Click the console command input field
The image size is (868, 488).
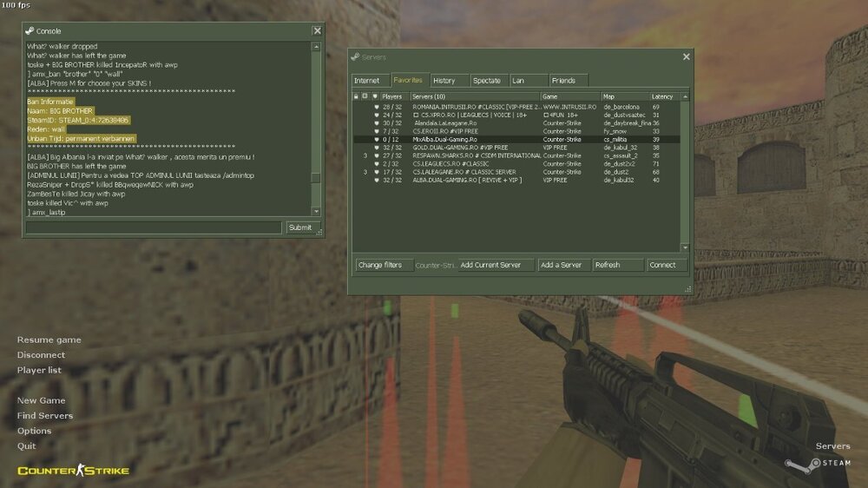coord(154,228)
